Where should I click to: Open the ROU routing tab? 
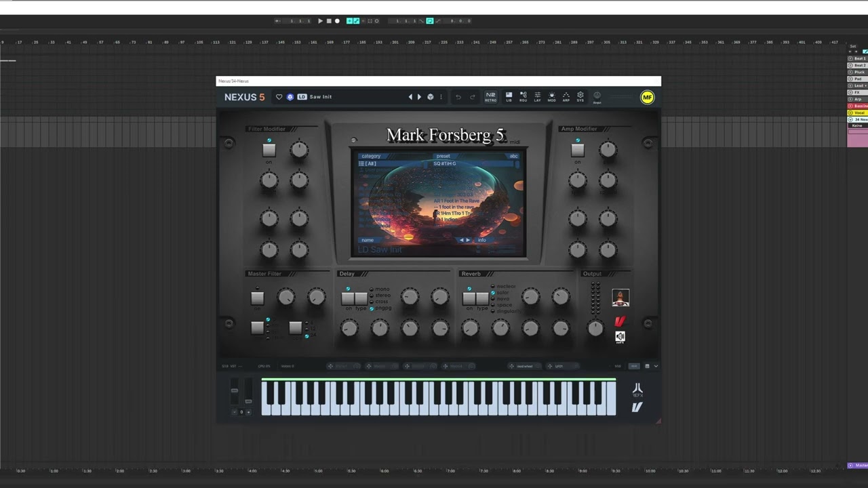[523, 97]
